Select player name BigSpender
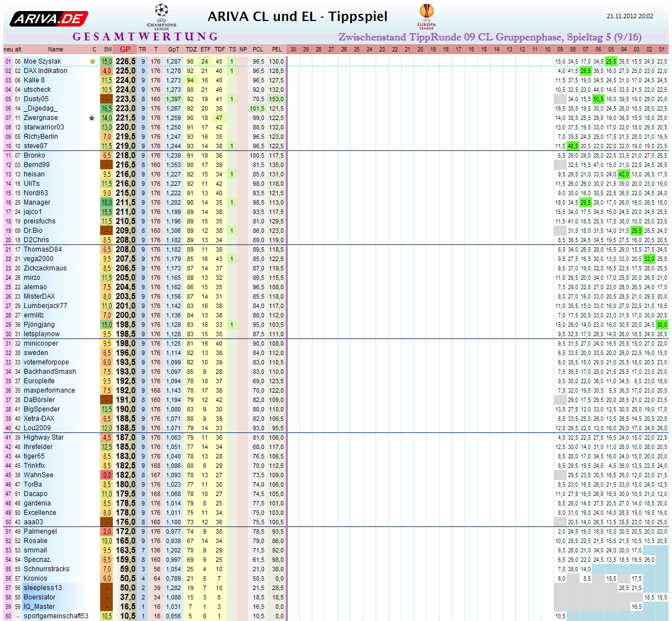672x621 pixels. coord(41,409)
